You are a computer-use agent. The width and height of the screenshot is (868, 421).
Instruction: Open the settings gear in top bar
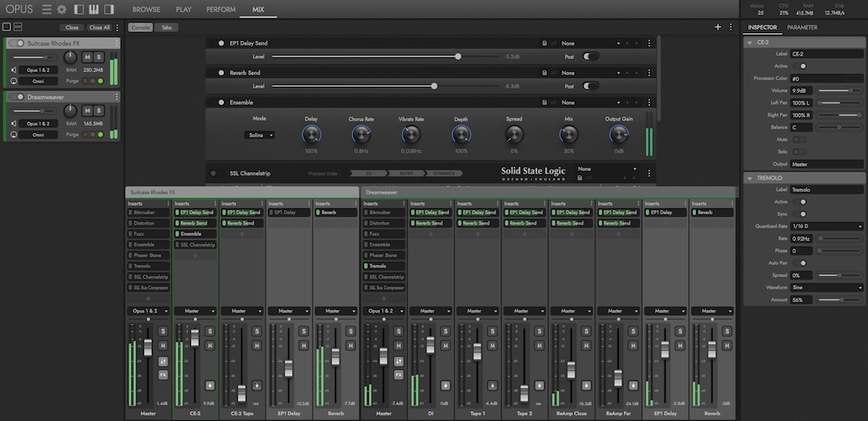tap(62, 10)
